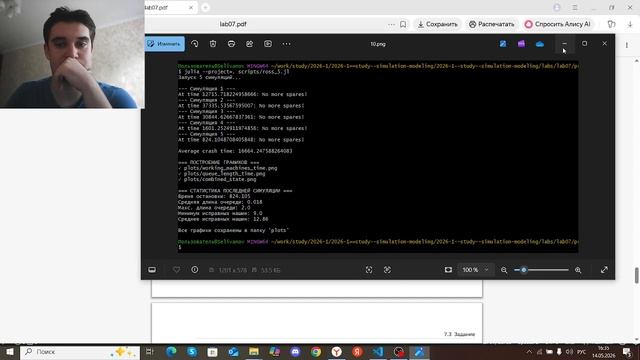Click the fit-to-window icon beside zoom percentage

[448, 270]
